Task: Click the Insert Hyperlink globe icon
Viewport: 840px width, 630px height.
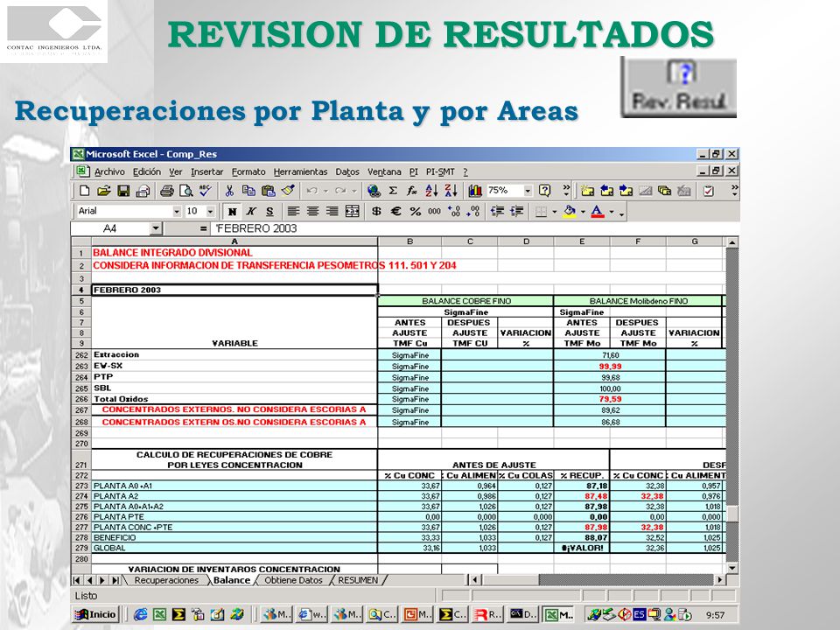Action: [374, 191]
